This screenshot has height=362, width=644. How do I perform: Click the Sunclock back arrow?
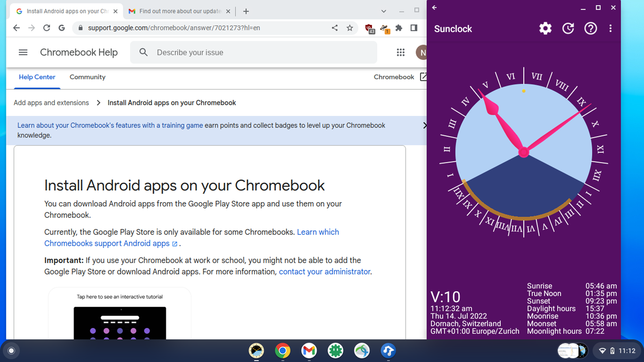[434, 7]
